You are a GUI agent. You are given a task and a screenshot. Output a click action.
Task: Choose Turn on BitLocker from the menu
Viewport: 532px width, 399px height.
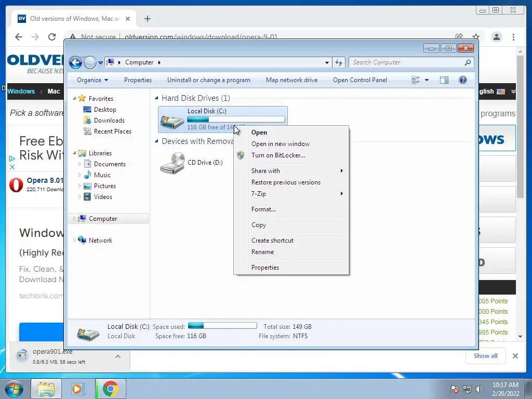click(278, 155)
